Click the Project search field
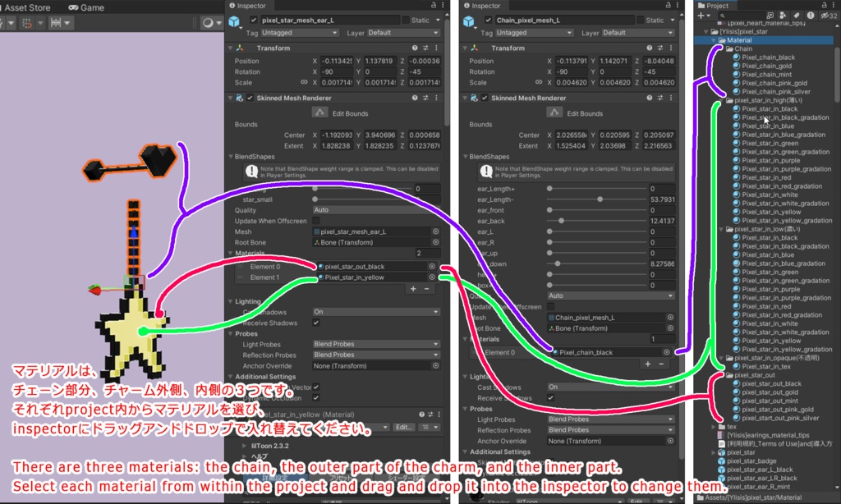 pyautogui.click(x=743, y=16)
